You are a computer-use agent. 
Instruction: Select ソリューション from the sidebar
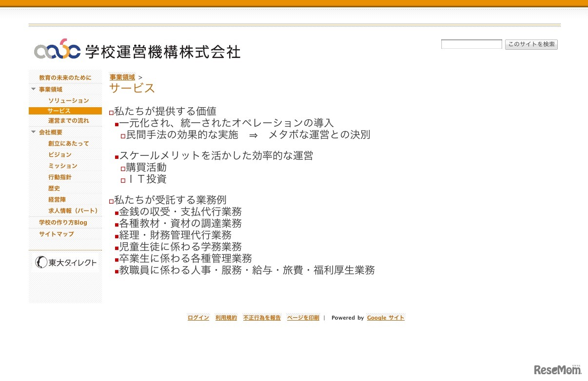68,100
